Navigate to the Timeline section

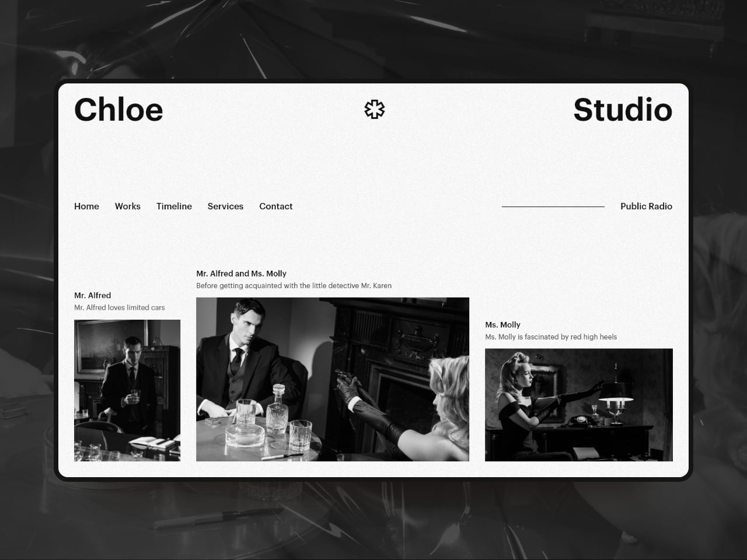point(174,206)
